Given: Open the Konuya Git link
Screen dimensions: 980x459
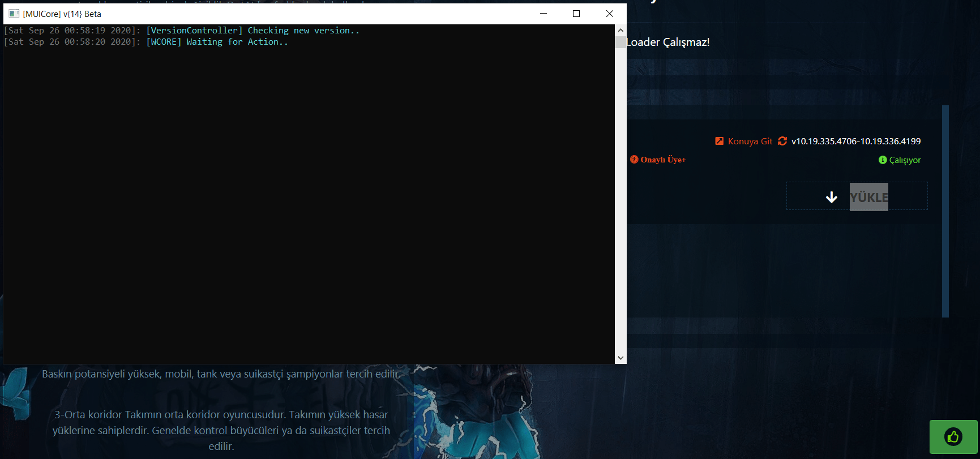Looking at the screenshot, I should tap(750, 141).
